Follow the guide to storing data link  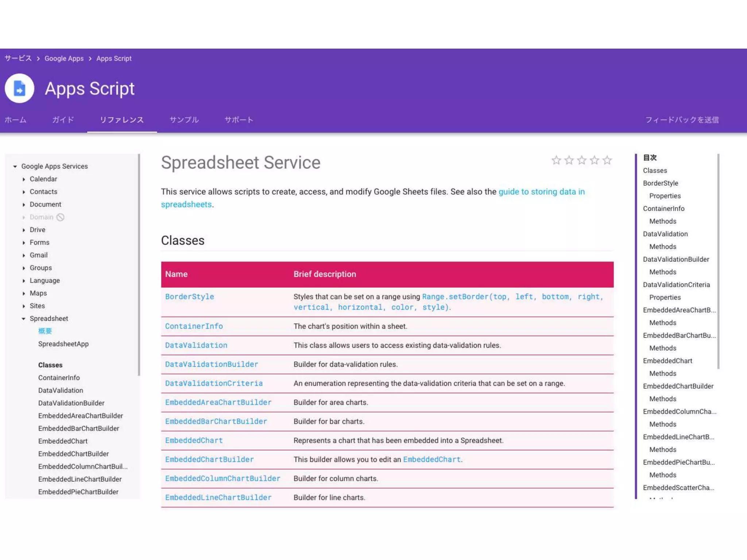click(541, 192)
